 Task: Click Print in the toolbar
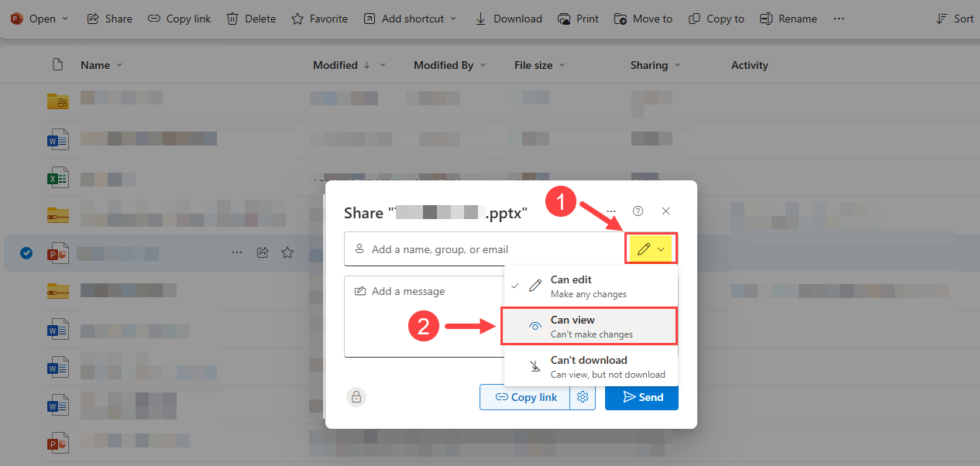coord(578,19)
